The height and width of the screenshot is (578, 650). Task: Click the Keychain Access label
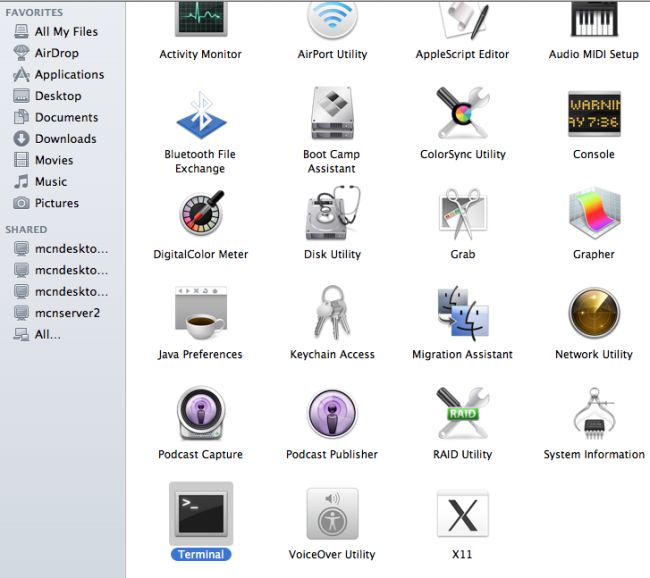tap(332, 354)
